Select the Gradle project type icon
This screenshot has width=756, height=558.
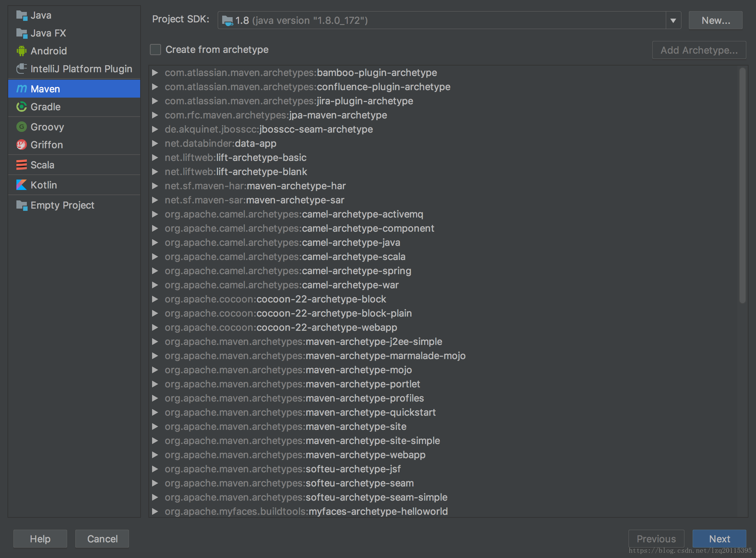click(22, 107)
